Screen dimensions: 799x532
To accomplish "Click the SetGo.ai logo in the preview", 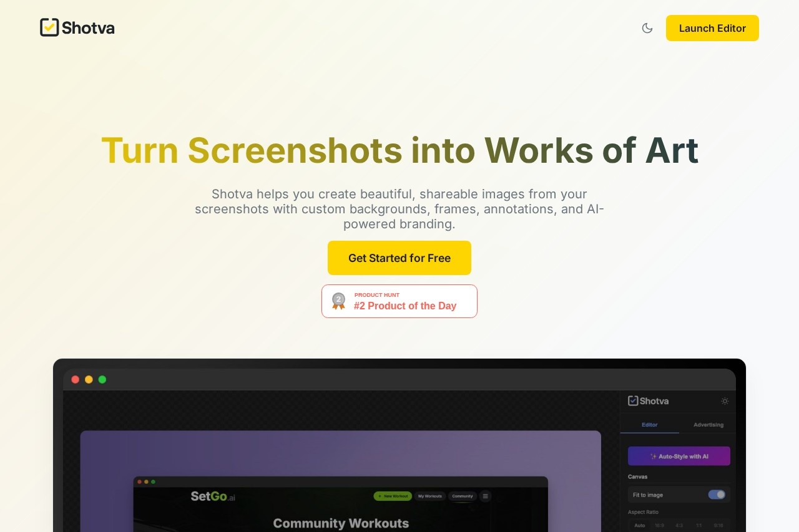I will point(213,496).
